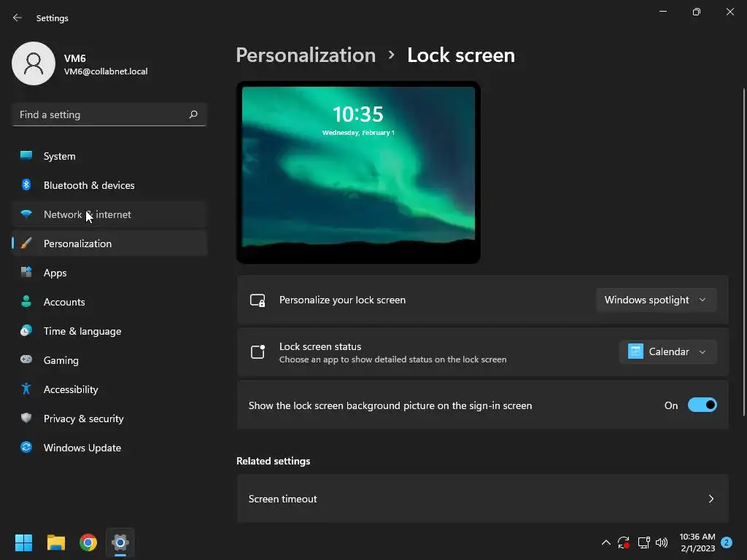Click the back arrow in Settings header
The height and width of the screenshot is (560, 747).
(x=18, y=17)
